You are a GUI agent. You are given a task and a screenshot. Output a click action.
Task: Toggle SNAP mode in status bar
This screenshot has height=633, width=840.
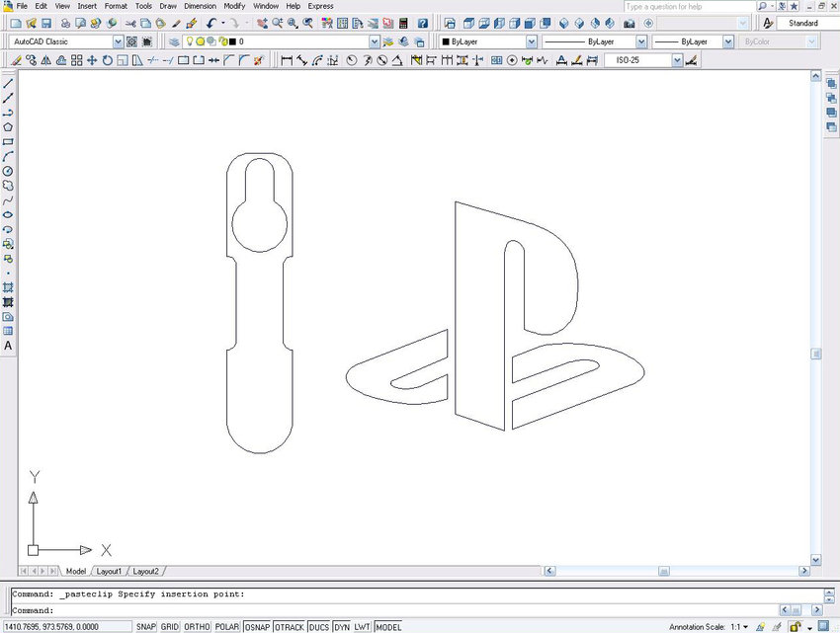(x=145, y=626)
